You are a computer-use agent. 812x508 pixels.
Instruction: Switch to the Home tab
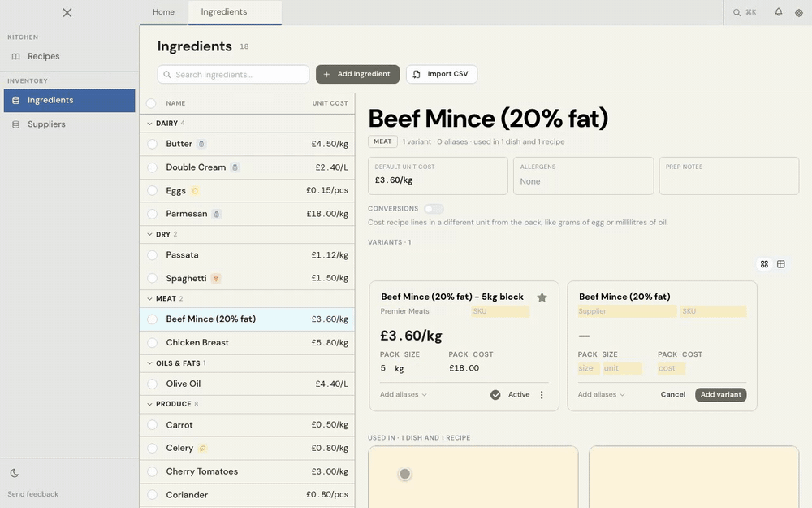coord(163,12)
